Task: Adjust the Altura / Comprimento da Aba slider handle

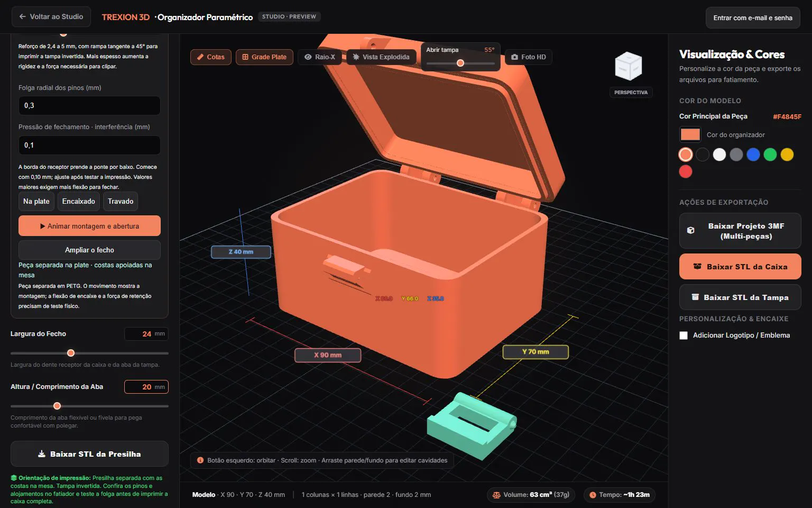Action: (x=57, y=406)
